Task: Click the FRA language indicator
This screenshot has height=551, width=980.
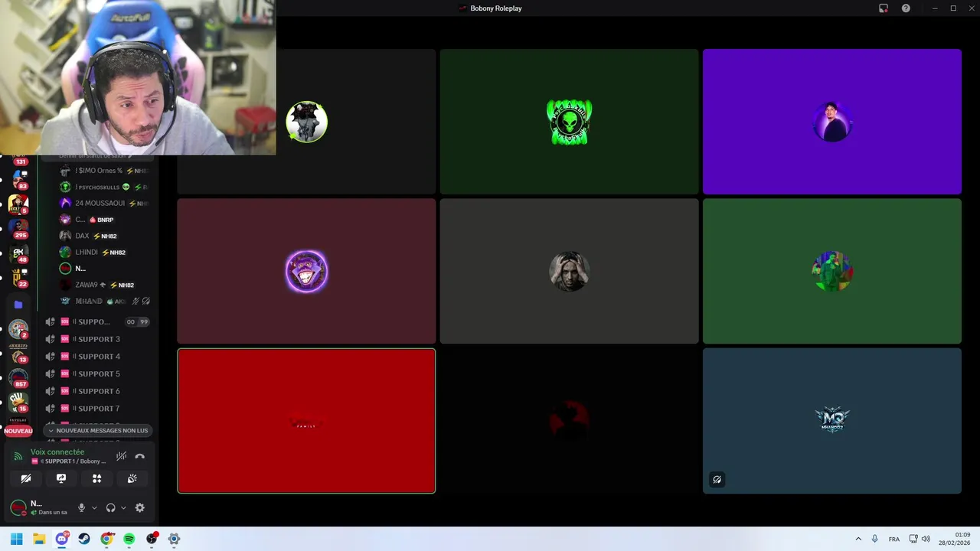Action: tap(894, 539)
